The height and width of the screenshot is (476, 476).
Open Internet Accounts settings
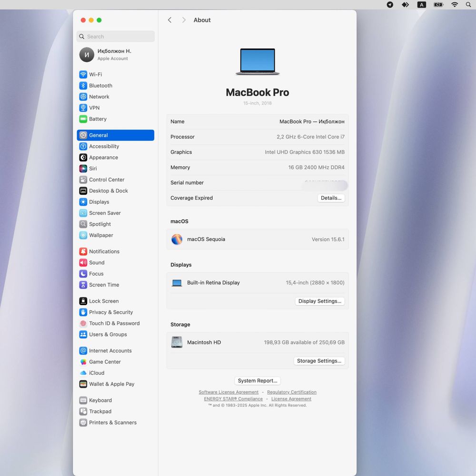tap(115, 351)
